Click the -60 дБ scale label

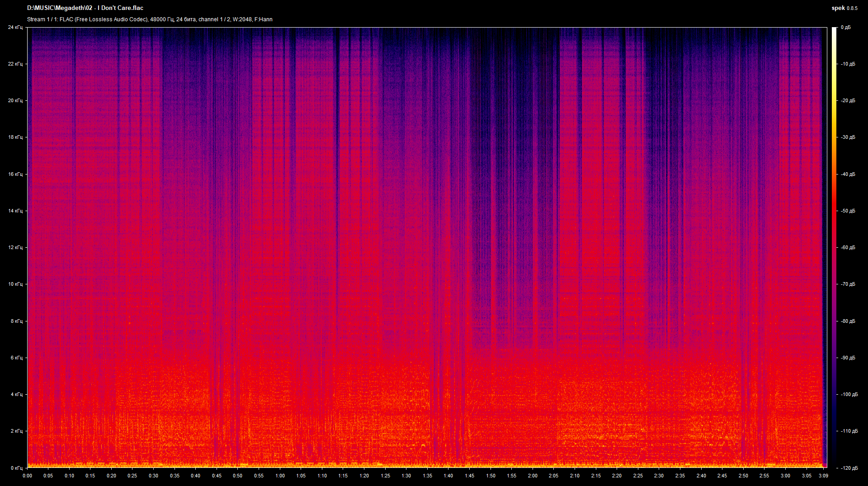[849, 247]
